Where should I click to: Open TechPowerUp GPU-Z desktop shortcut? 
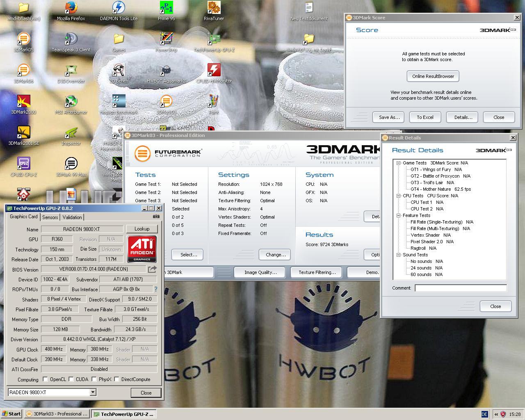[214, 42]
